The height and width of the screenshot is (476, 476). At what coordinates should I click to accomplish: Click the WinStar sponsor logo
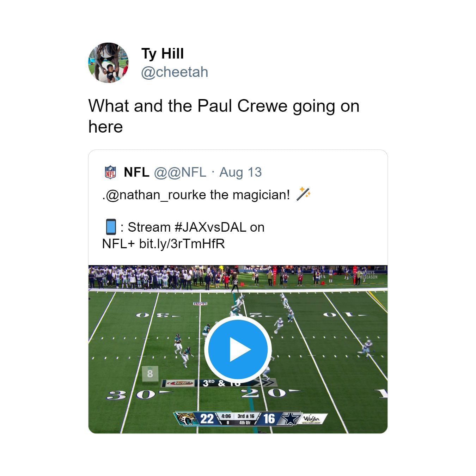click(312, 419)
